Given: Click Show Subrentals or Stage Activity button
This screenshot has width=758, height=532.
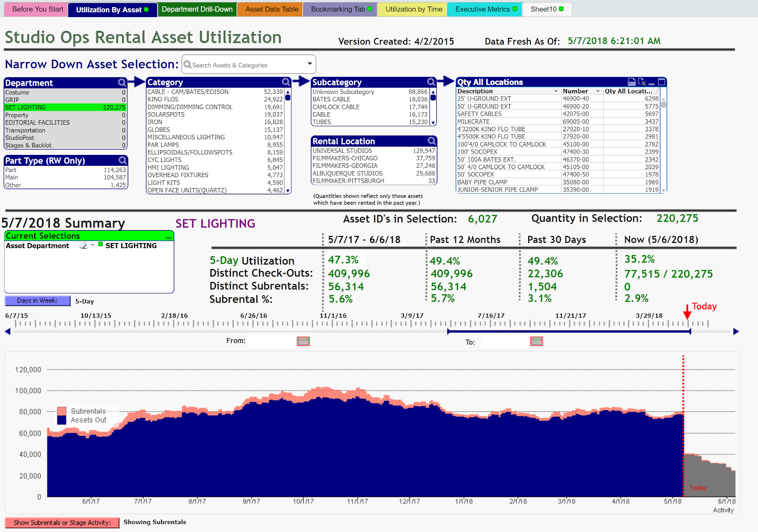Looking at the screenshot, I should point(62,523).
